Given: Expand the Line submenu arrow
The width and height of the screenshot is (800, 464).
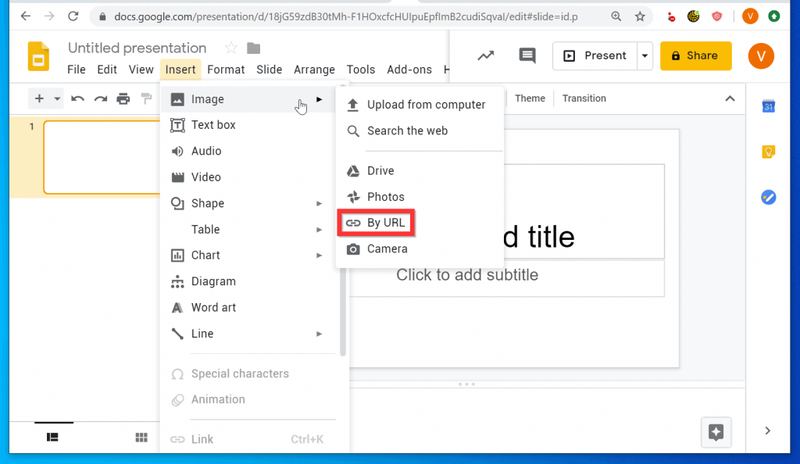Looking at the screenshot, I should (x=319, y=334).
